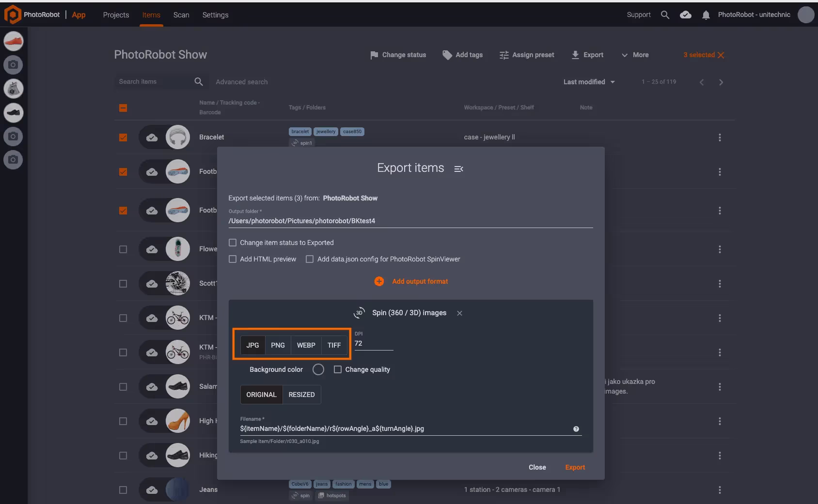Screen dimensions: 818x504
Task: Open the More dropdown
Action: pos(635,55)
